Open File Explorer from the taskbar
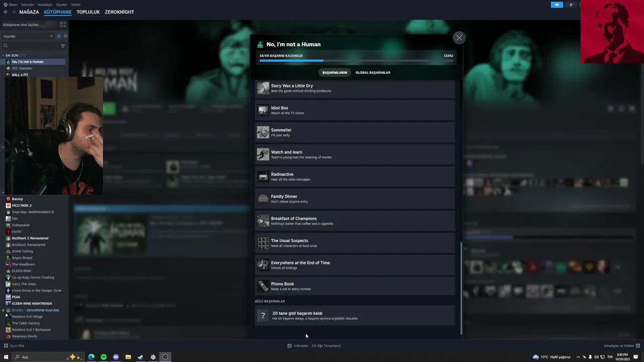Viewport: 644px width, 362px height. tap(128, 357)
